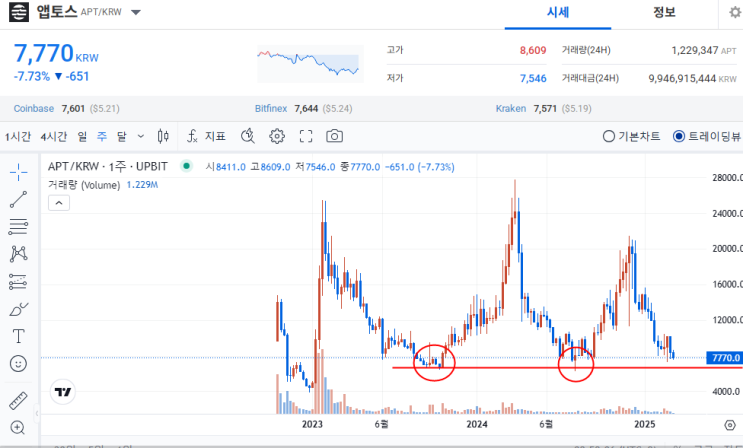Viewport: 743px width, 448px height.
Task: Open chart settings gear in toolbar
Action: (x=277, y=137)
